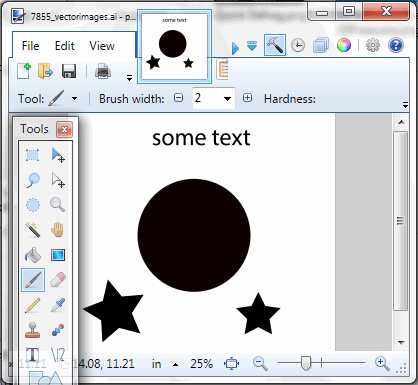This screenshot has width=418, height=385.
Task: Increase brush width with plus button
Action: [247, 98]
